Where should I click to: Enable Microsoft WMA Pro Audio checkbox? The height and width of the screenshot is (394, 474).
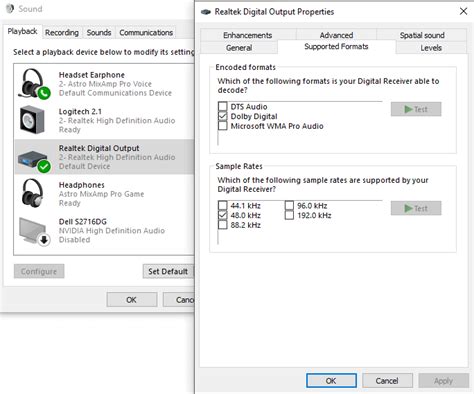(222, 126)
